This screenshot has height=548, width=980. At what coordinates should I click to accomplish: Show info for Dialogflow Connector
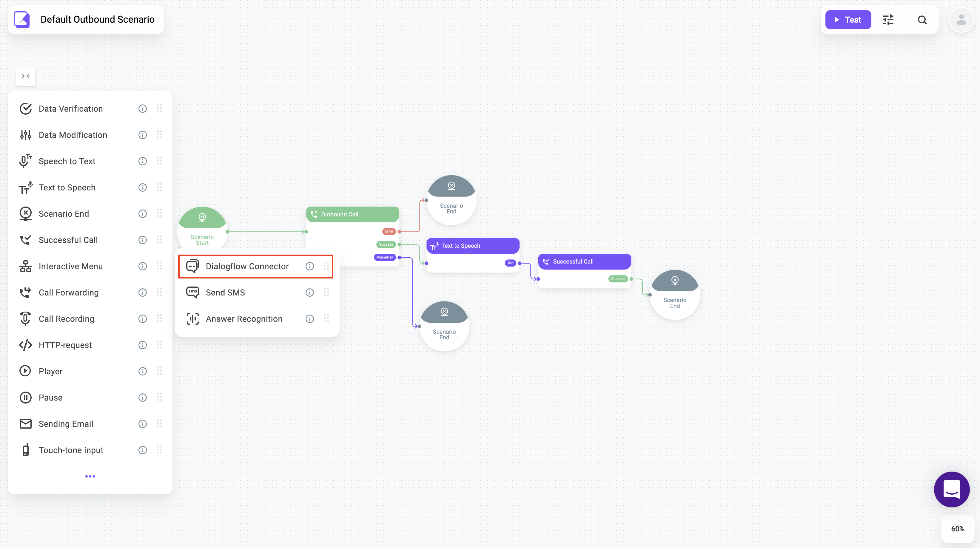(310, 266)
